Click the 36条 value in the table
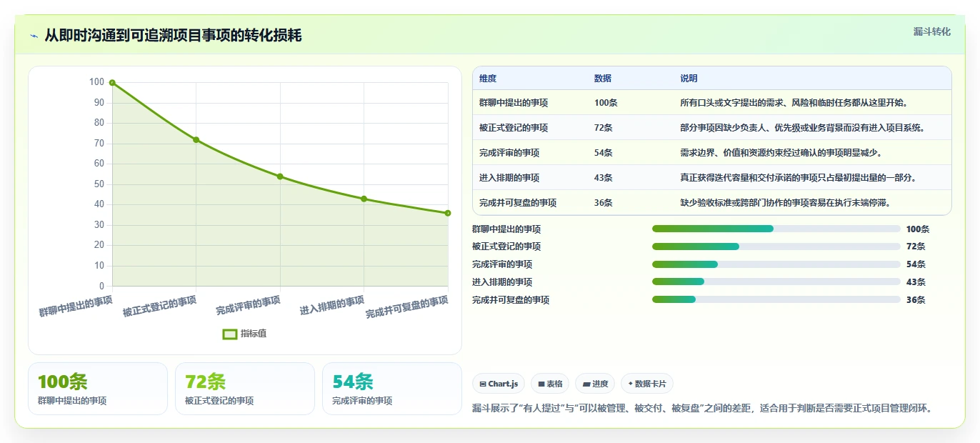 [604, 203]
